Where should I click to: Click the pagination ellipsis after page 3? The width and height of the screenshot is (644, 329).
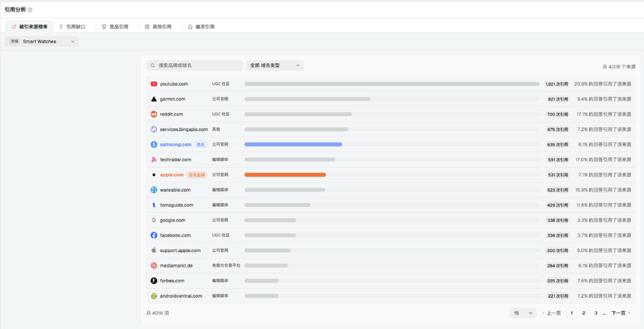tap(605, 313)
